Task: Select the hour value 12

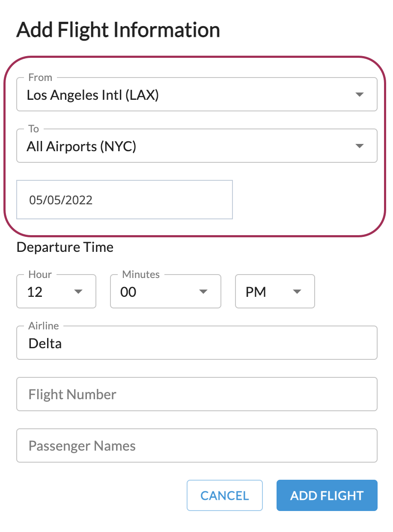Action: 35,292
